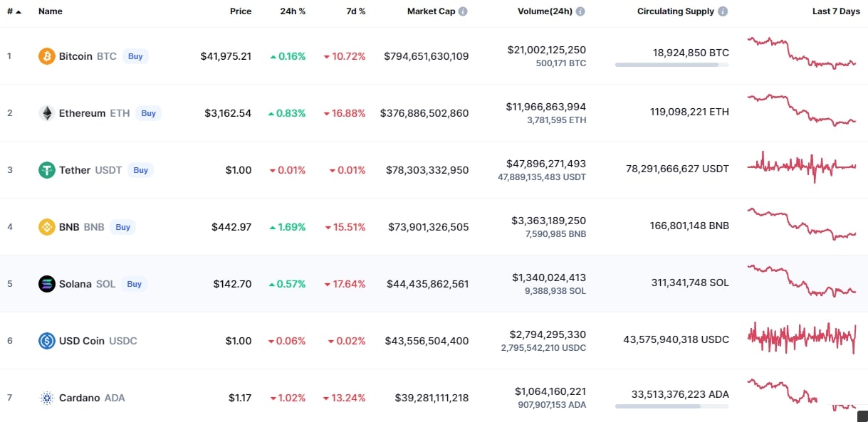Sort table by Price column header
This screenshot has width=868, height=422.
(x=241, y=11)
